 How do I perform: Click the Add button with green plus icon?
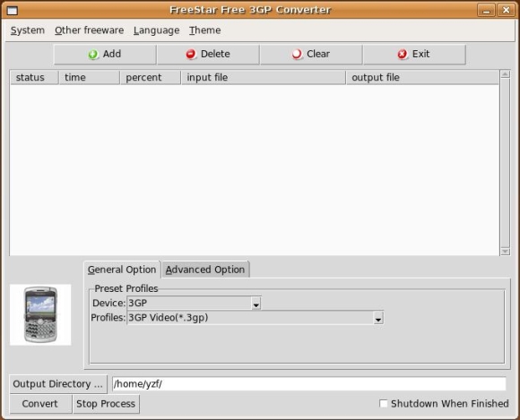click(x=105, y=55)
